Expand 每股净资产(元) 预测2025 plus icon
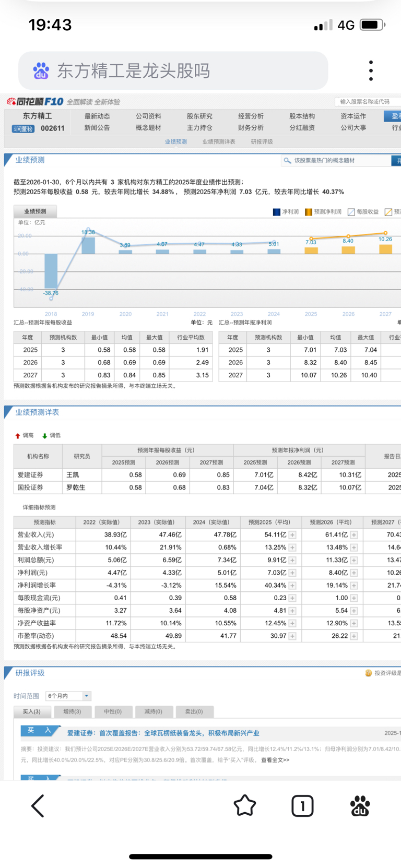 pos(292,611)
